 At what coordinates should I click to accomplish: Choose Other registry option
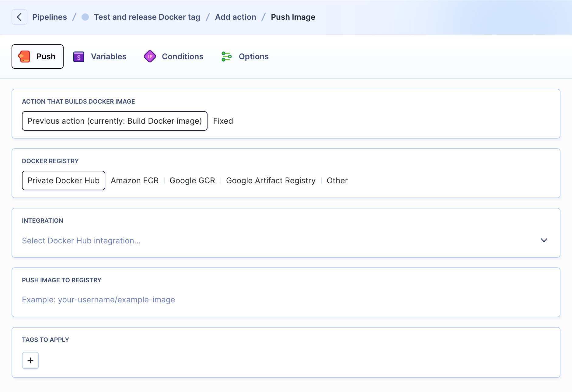[x=337, y=181]
